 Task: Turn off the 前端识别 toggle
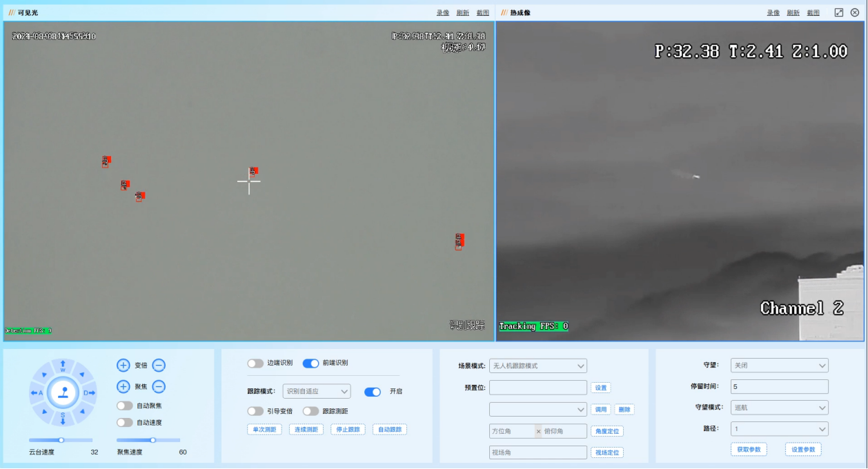click(310, 363)
